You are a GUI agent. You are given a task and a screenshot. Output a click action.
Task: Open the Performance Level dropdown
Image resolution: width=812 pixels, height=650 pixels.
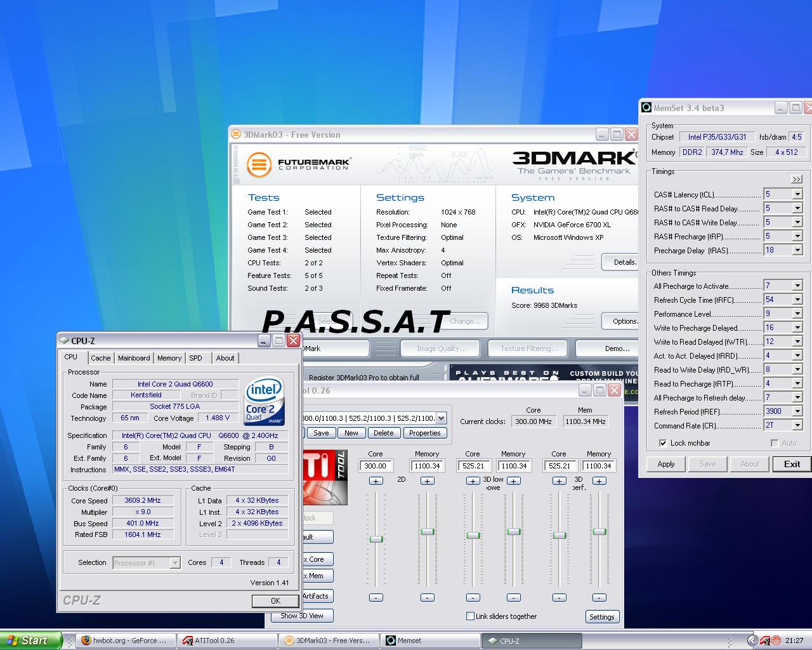click(797, 314)
